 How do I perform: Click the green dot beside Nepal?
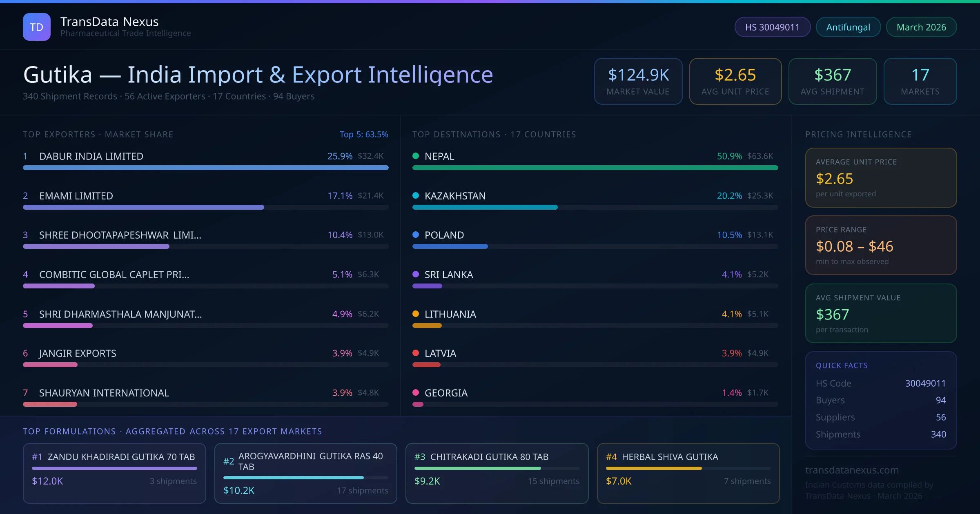[x=416, y=156]
